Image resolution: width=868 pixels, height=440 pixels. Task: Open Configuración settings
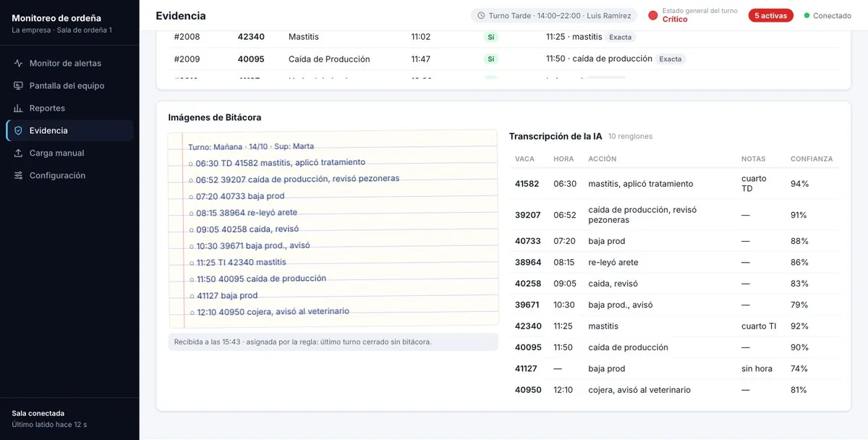coord(69,176)
